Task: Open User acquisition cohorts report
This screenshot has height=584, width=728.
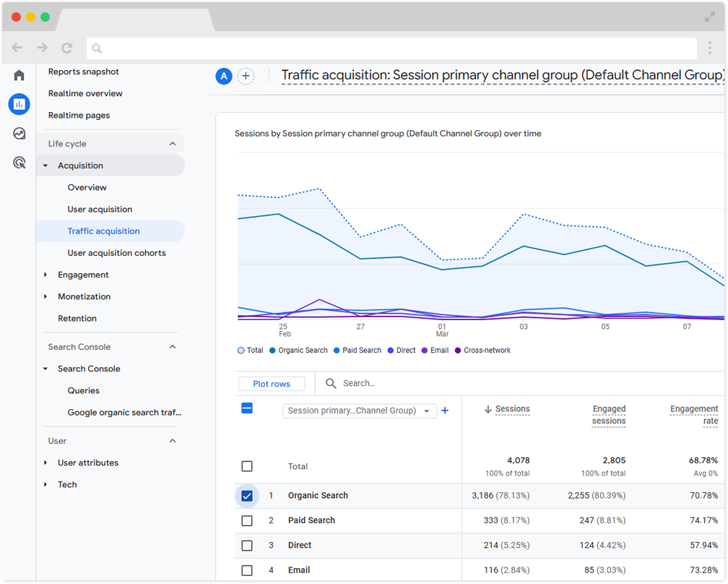Action: coord(116,253)
